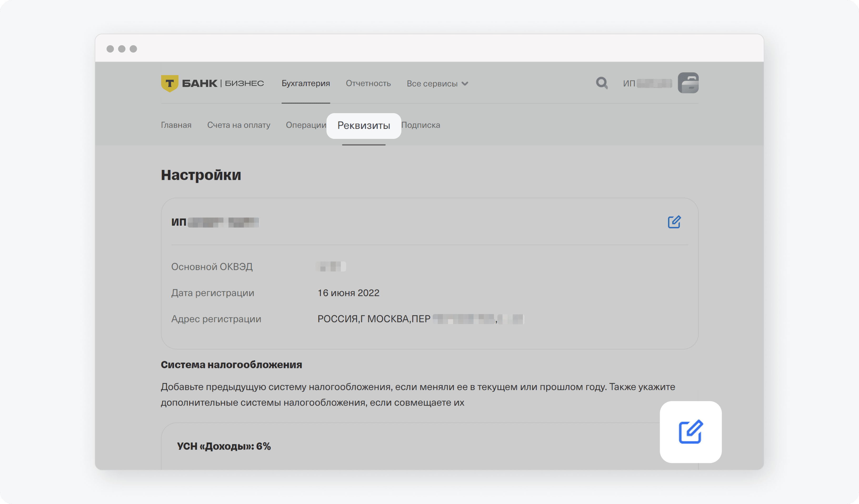Open the Бухгалтерия section

click(306, 83)
